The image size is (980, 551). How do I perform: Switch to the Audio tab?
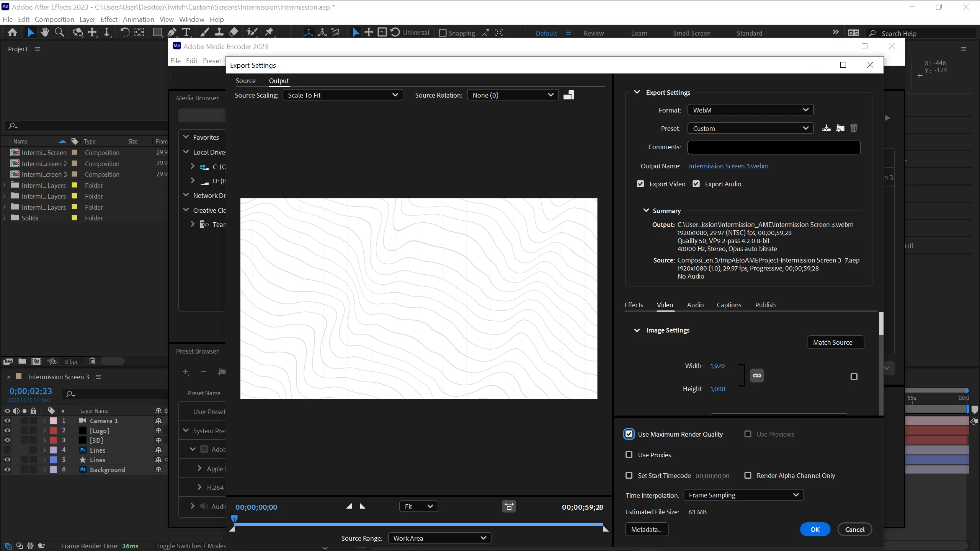(x=695, y=305)
